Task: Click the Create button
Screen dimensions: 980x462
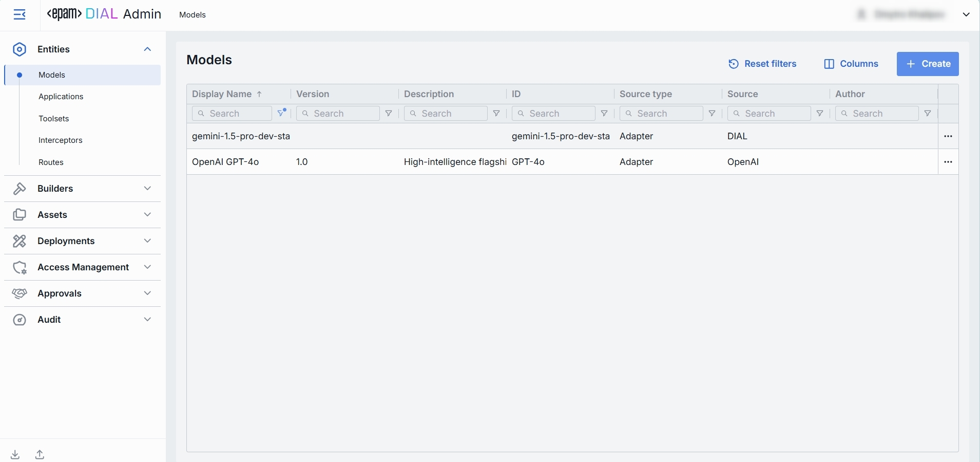Action: pyautogui.click(x=927, y=64)
